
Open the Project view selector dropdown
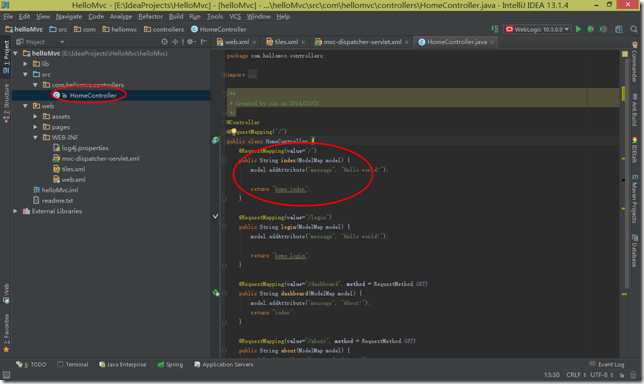pyautogui.click(x=40, y=42)
